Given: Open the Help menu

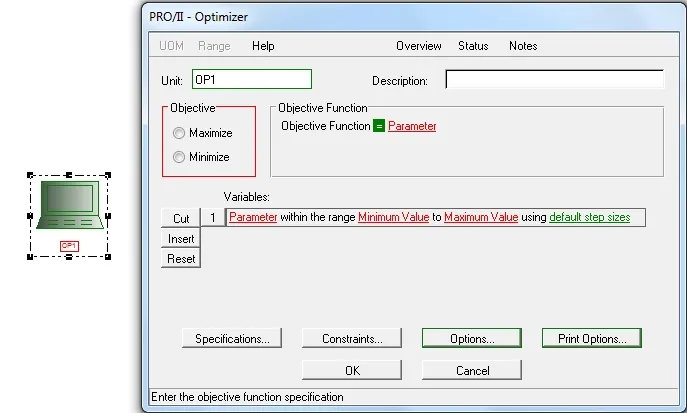Looking at the screenshot, I should coord(263,46).
